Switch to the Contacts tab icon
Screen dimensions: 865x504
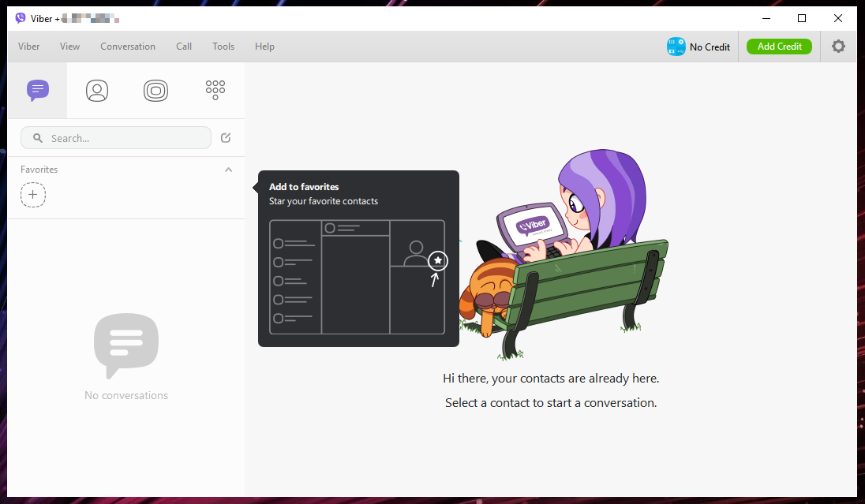97,91
